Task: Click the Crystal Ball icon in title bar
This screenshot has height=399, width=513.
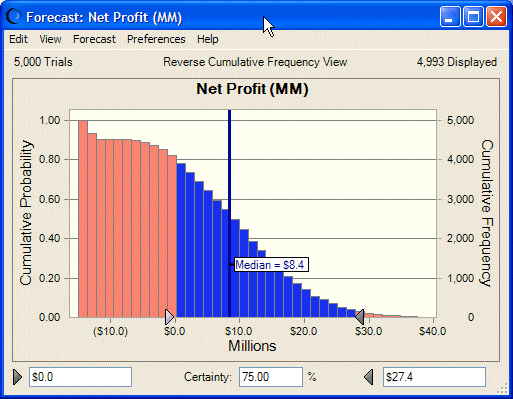Action: (14, 17)
